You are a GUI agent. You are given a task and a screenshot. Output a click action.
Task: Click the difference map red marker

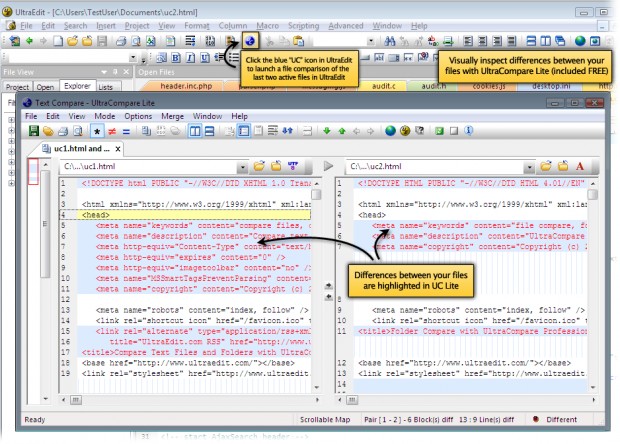(33, 171)
